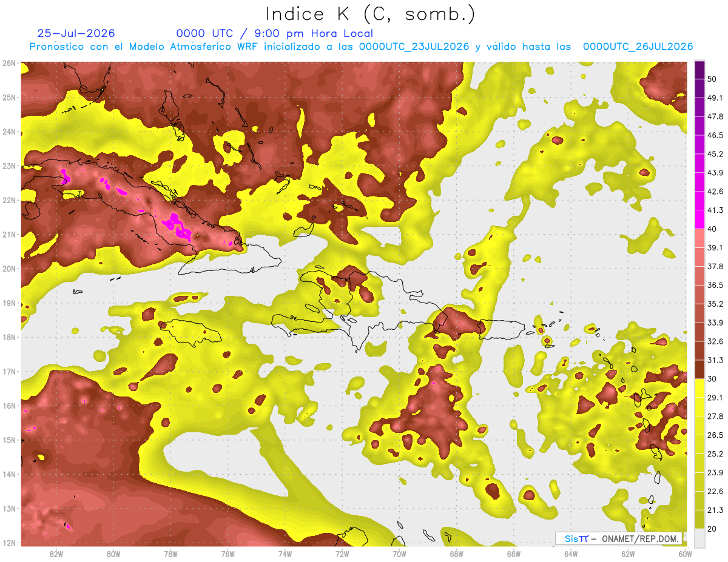728x562 pixels.
Task: Click the latitude axis label "26N"
Action: (9, 63)
